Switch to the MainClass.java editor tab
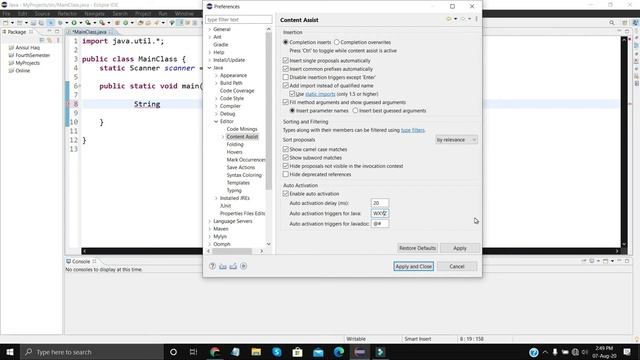 pos(89,32)
